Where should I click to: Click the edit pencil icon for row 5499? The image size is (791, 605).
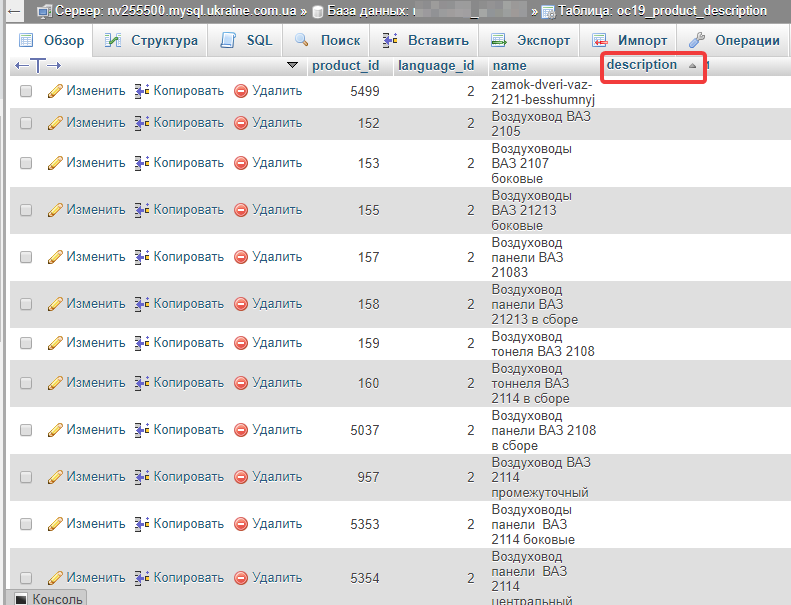[x=55, y=91]
